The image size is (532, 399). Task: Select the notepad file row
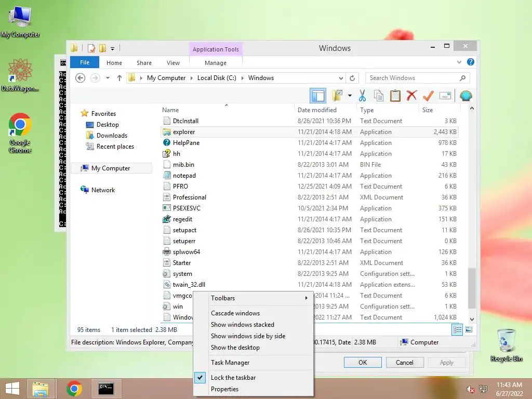[x=310, y=176]
